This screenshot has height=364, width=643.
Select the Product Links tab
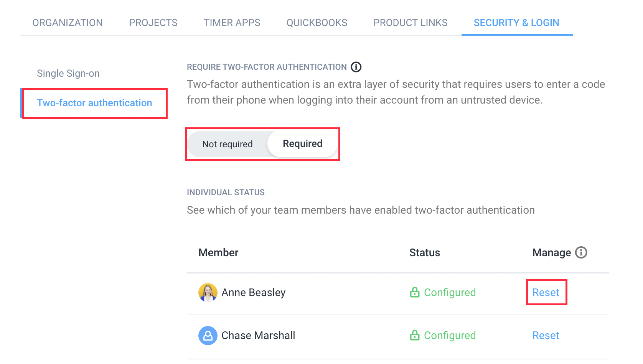[x=410, y=23]
